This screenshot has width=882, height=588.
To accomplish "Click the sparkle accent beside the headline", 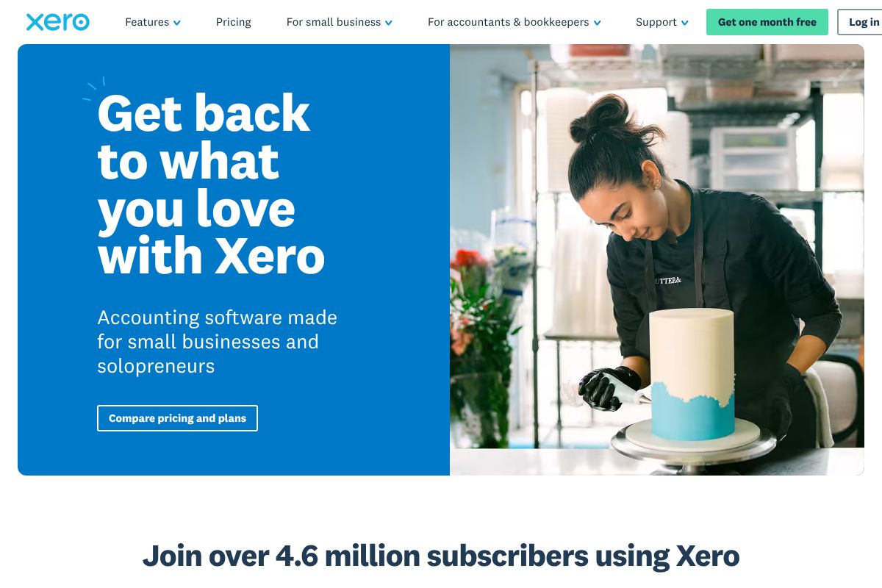I will pyautogui.click(x=94, y=88).
